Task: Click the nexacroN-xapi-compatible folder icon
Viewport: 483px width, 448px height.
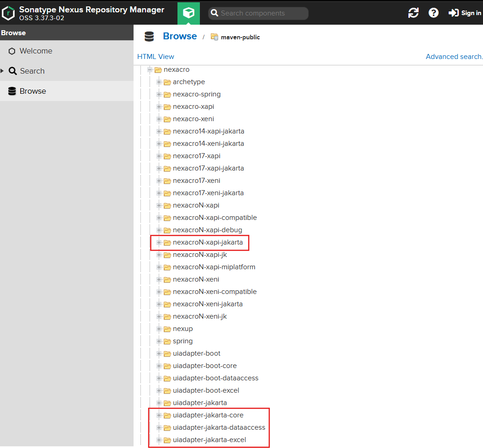Action: (x=167, y=218)
